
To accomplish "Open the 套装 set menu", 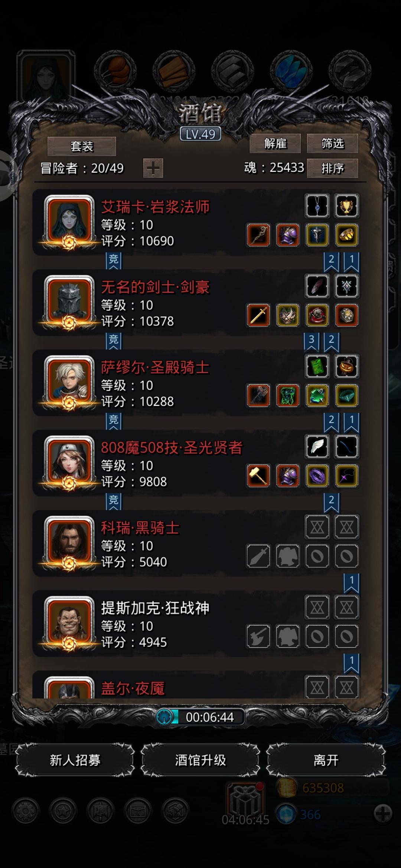I will coord(82,147).
